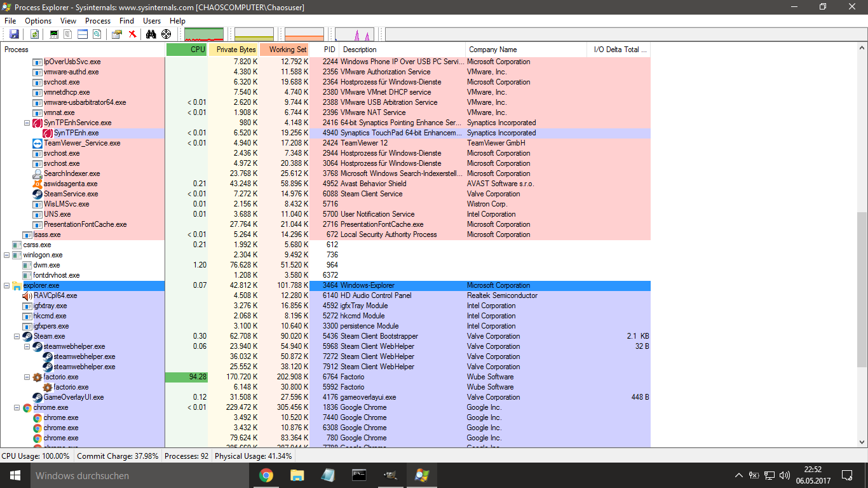Click the Synaptics icon of SynTPEnh.exe
868x488 pixels.
click(x=48, y=133)
